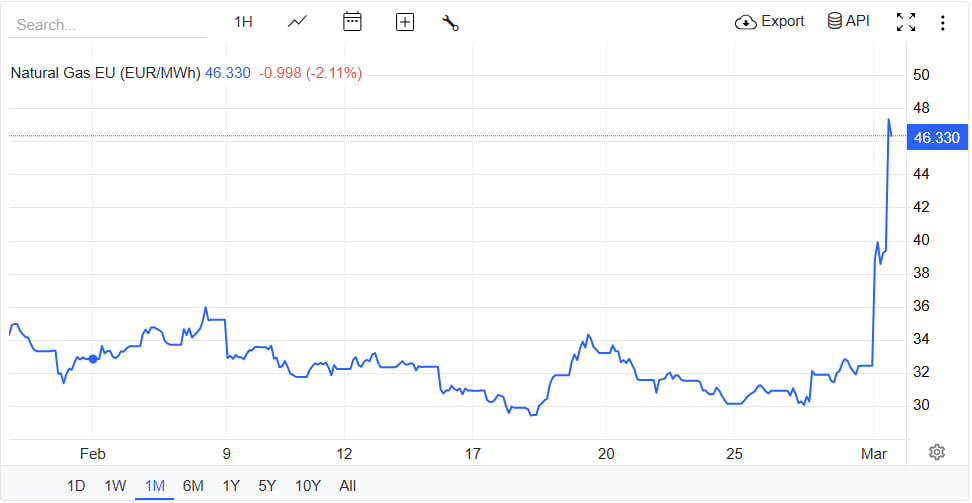Enter fullscreen mode with the expand icon

[906, 22]
